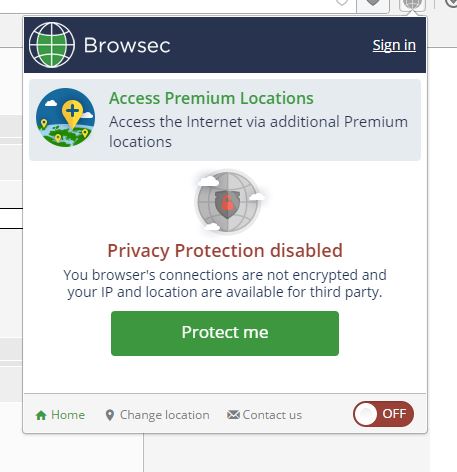This screenshot has height=472, width=457.
Task: Click the Contact us envelope icon
Action: pos(233,415)
